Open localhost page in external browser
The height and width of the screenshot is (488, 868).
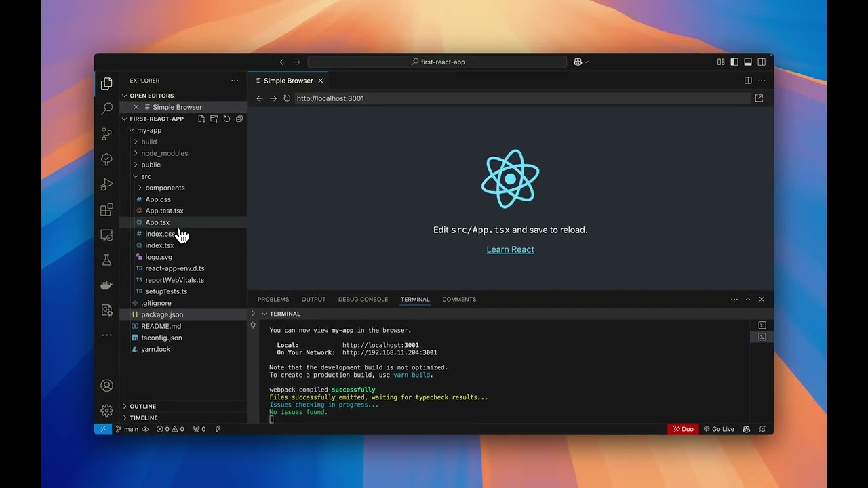point(759,98)
